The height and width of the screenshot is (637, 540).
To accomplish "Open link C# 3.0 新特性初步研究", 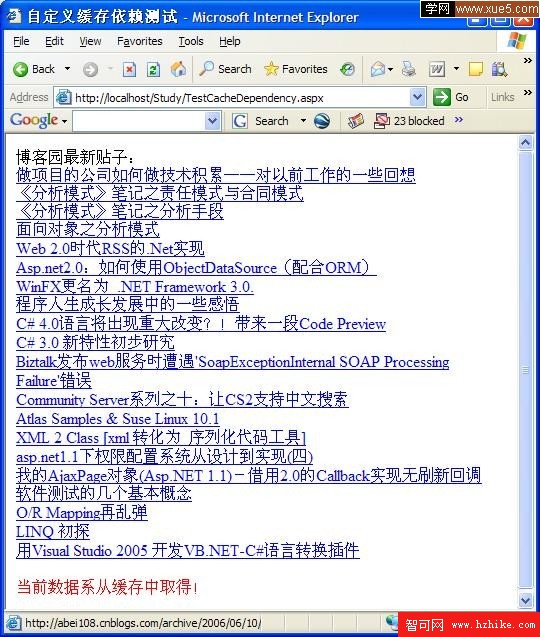I will (95, 342).
